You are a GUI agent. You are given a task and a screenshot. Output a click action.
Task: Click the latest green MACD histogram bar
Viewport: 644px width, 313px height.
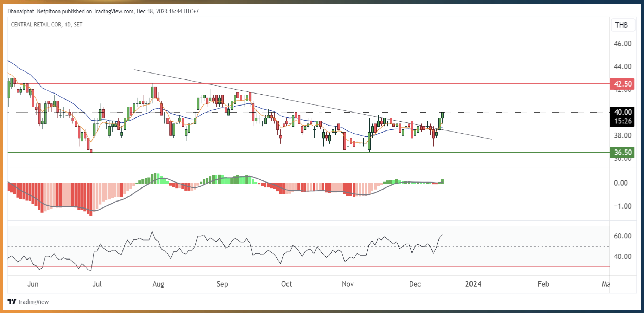(x=442, y=181)
